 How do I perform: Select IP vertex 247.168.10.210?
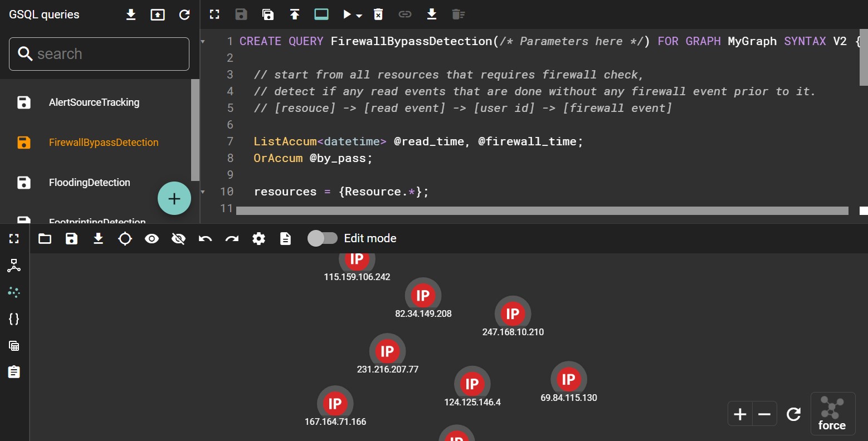click(513, 314)
